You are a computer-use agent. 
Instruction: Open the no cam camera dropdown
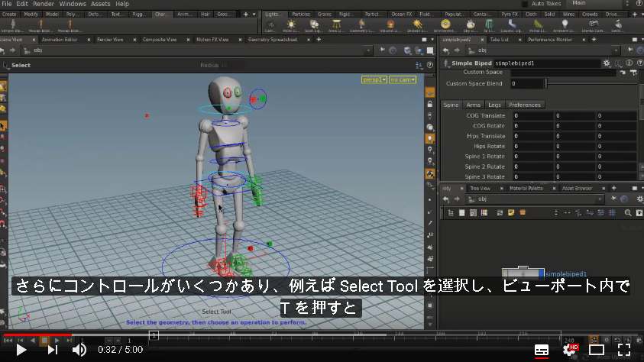(403, 79)
